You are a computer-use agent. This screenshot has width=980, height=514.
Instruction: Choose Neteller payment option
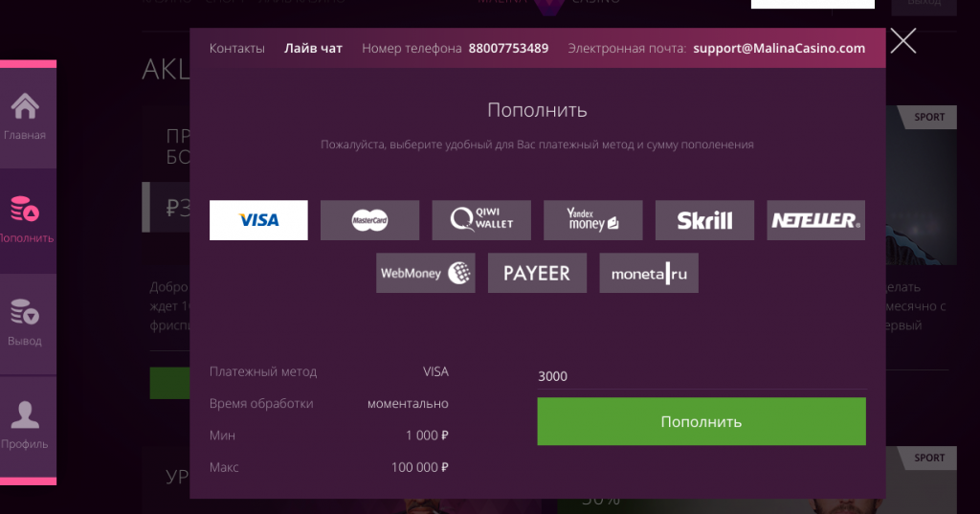815,220
